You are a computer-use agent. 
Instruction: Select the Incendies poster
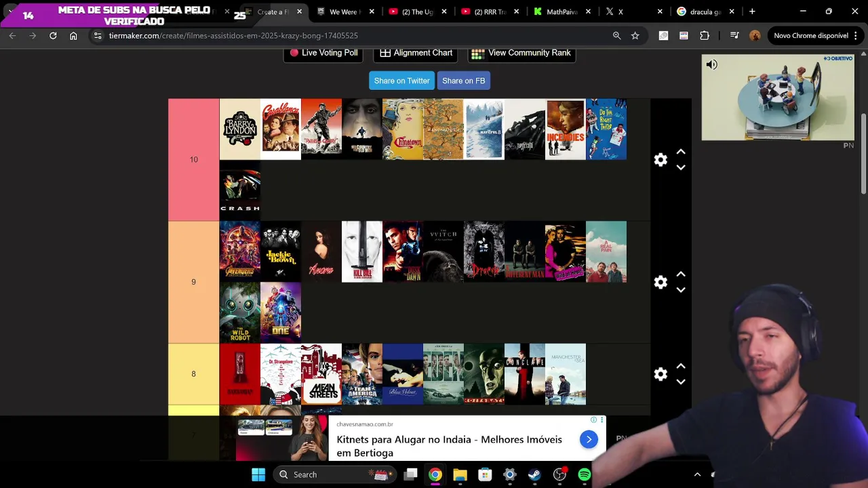point(566,129)
